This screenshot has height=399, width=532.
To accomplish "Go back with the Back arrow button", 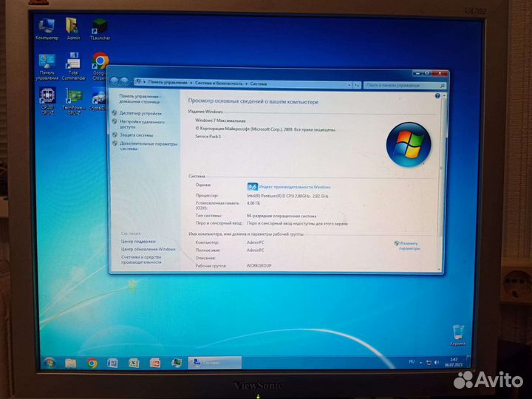I will coord(115,81).
